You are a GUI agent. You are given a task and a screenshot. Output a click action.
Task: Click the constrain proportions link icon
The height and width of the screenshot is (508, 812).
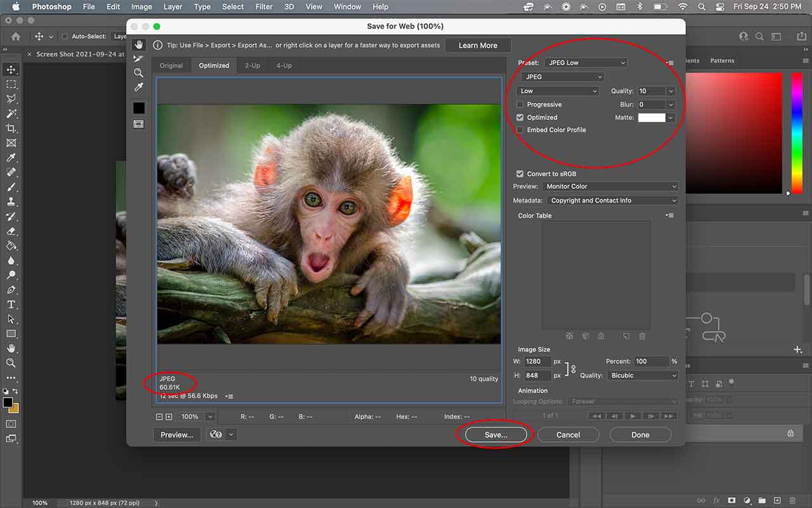[x=573, y=368]
